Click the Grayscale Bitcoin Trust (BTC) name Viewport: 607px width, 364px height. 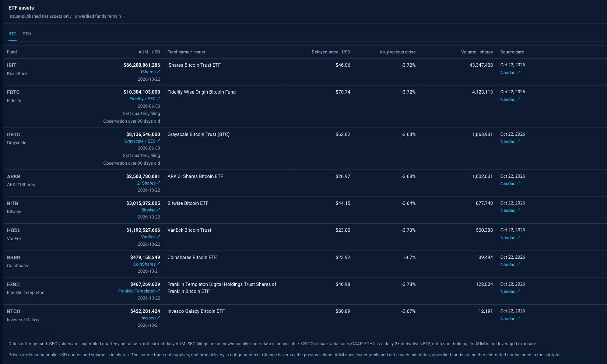[x=199, y=134]
